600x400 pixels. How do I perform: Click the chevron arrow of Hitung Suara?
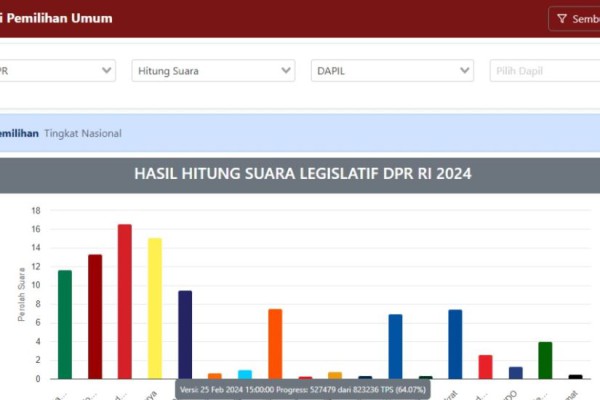pyautogui.click(x=285, y=70)
